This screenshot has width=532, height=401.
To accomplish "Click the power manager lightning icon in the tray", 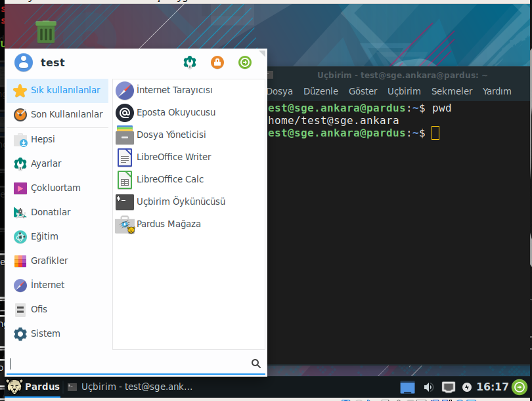I will pyautogui.click(x=467, y=387).
